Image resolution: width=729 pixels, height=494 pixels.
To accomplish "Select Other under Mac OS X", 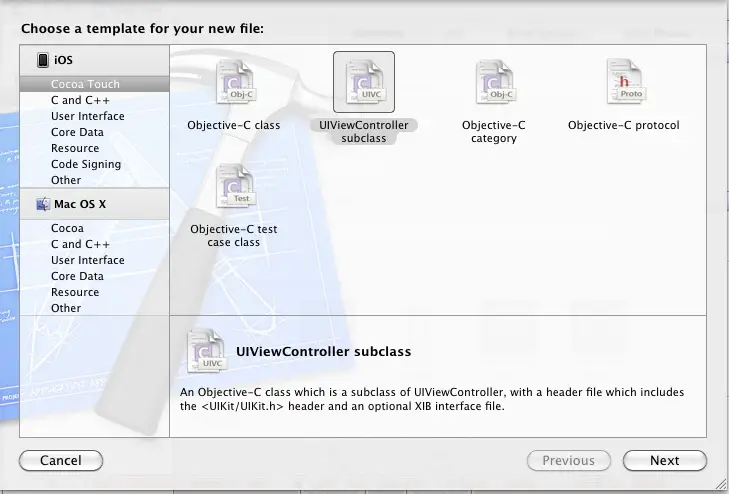I will pyautogui.click(x=66, y=308).
